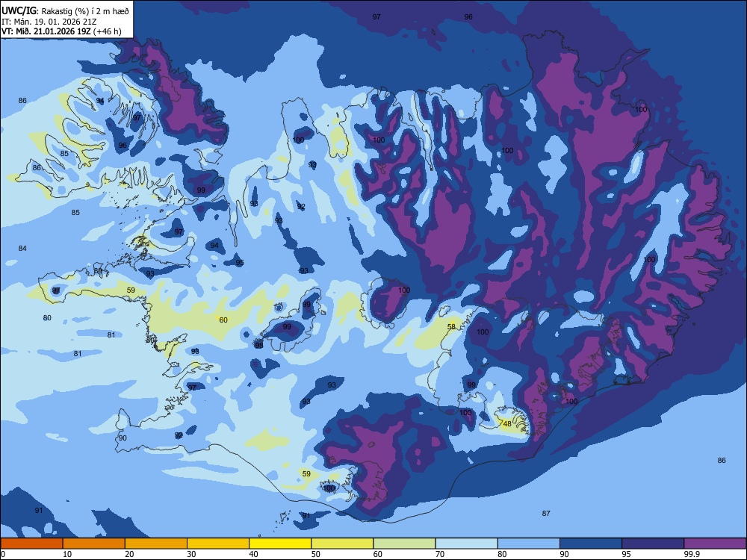Click the '87' humidity value over the ocean
The height and width of the screenshot is (560, 747).
coord(546,514)
